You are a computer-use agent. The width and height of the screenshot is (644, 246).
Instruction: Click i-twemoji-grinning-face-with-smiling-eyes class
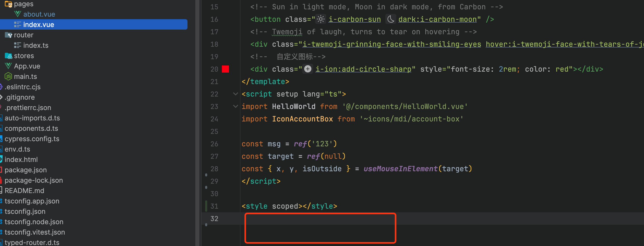pos(392,44)
